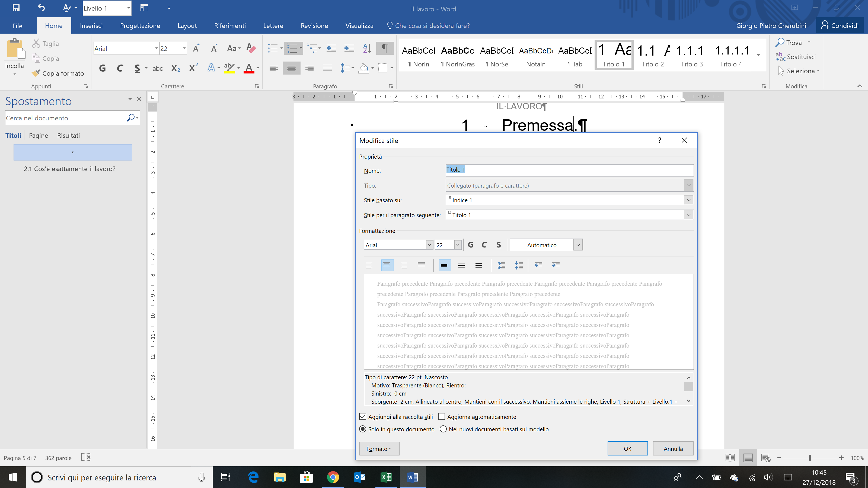Open Risultati tab in Spostamento pane
This screenshot has height=488, width=868.
(x=68, y=135)
